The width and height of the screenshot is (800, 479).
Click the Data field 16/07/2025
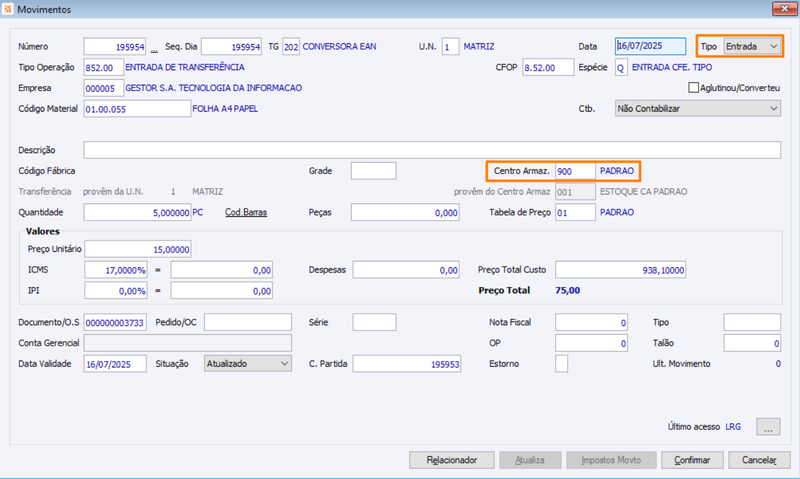[651, 46]
